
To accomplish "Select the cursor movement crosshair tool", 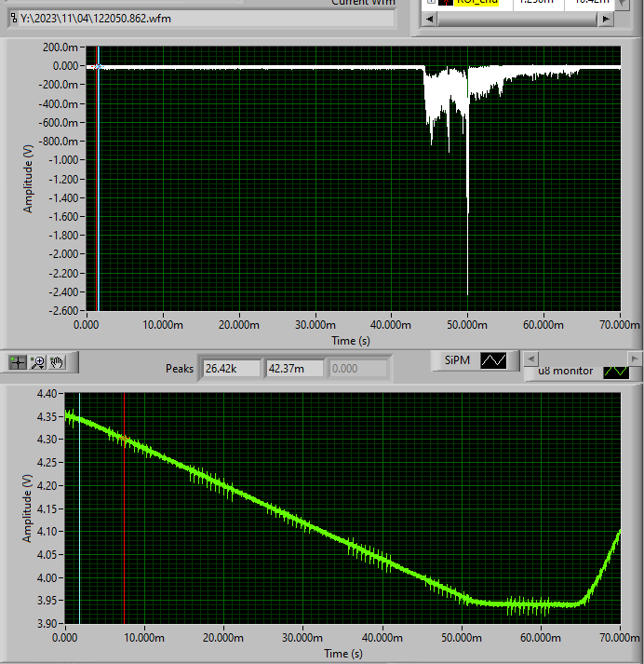I will (x=18, y=362).
